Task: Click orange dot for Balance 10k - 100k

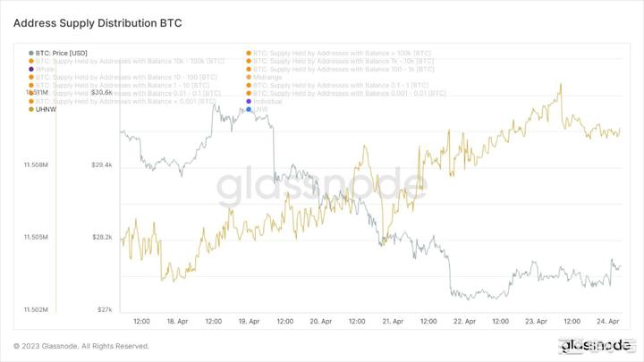Action: click(x=31, y=61)
